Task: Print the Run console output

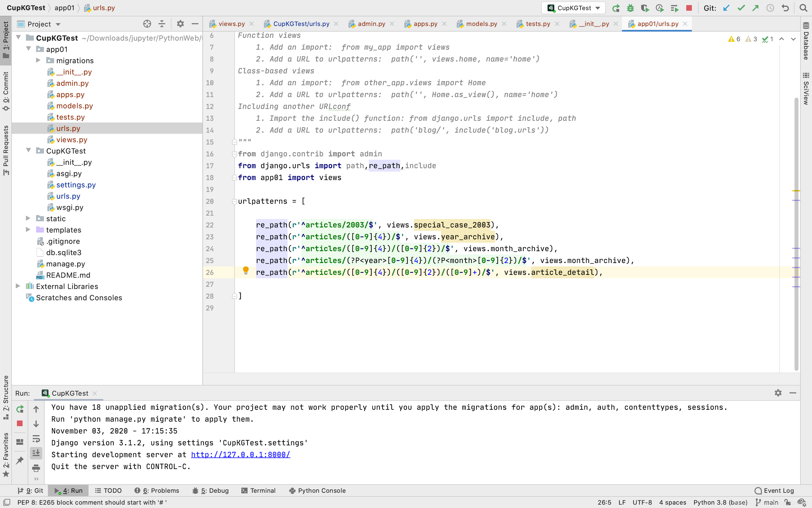Action: (36, 468)
